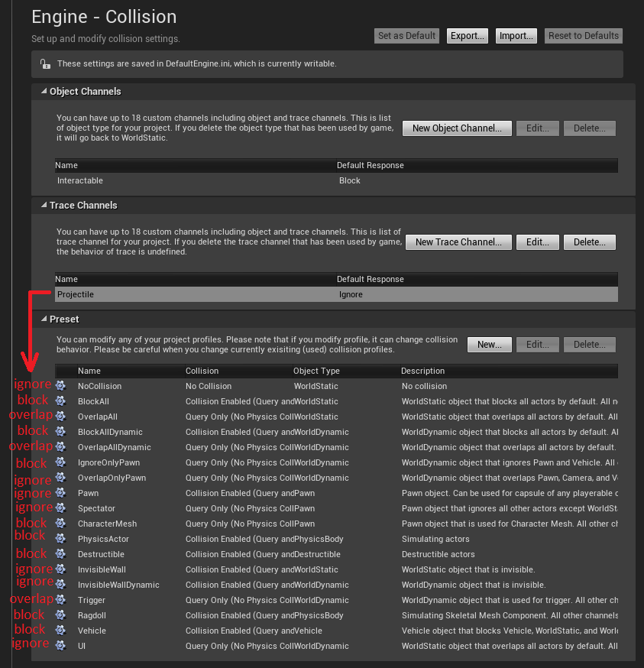This screenshot has height=668, width=644.
Task: Select the Interactable object channel row
Action: (336, 180)
